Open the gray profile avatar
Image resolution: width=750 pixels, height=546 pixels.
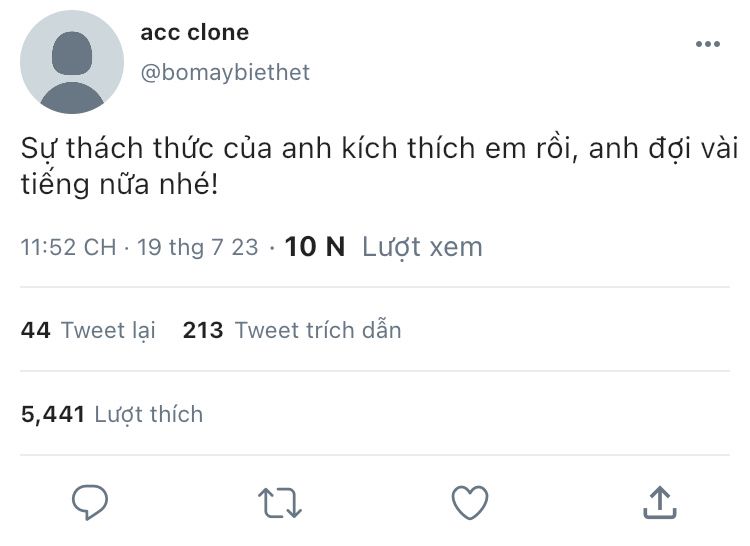pyautogui.click(x=72, y=62)
